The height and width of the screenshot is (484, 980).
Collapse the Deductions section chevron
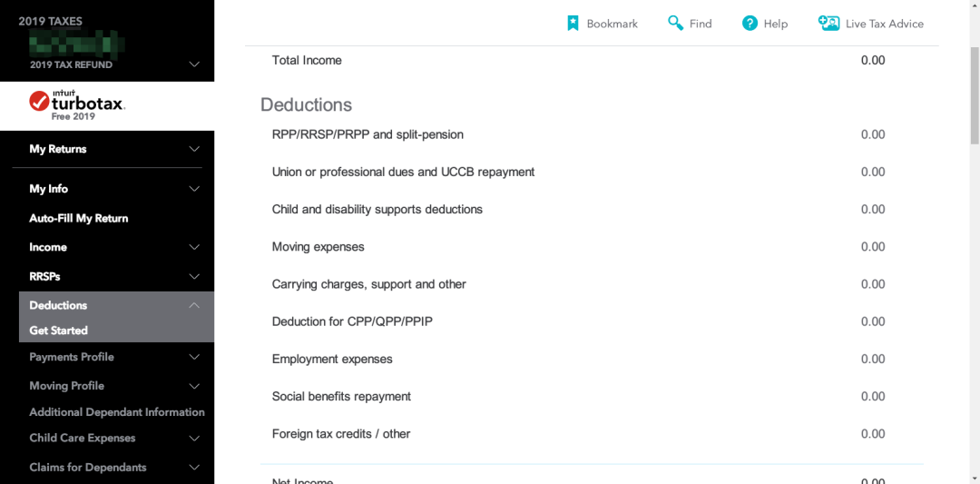(x=194, y=305)
